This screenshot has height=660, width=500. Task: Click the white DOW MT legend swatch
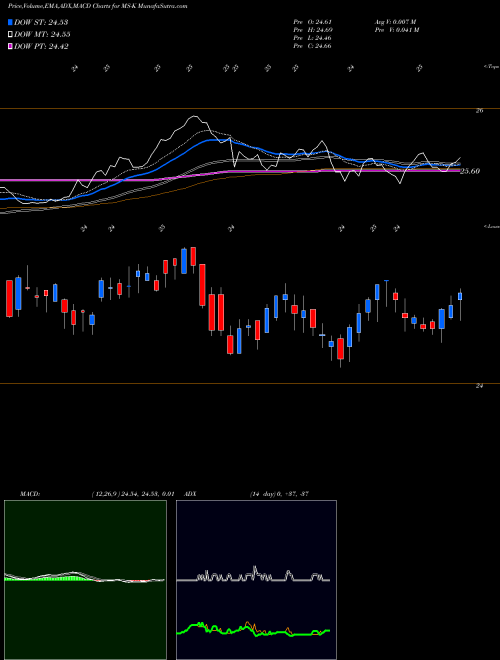pyautogui.click(x=11, y=35)
